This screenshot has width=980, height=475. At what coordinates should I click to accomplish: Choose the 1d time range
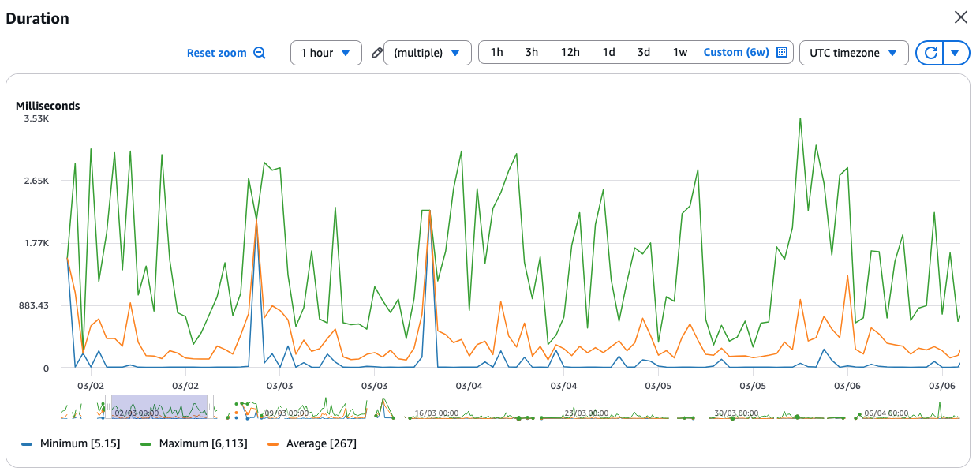608,53
